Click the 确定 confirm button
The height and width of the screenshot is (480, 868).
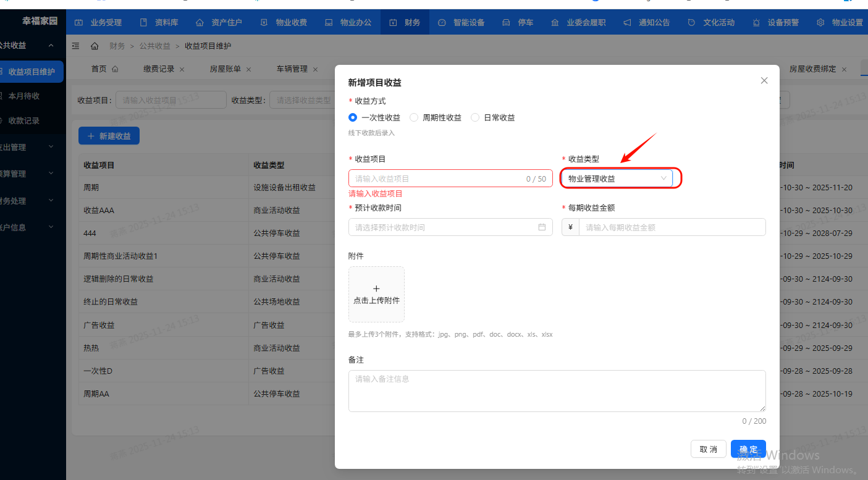pyautogui.click(x=748, y=449)
